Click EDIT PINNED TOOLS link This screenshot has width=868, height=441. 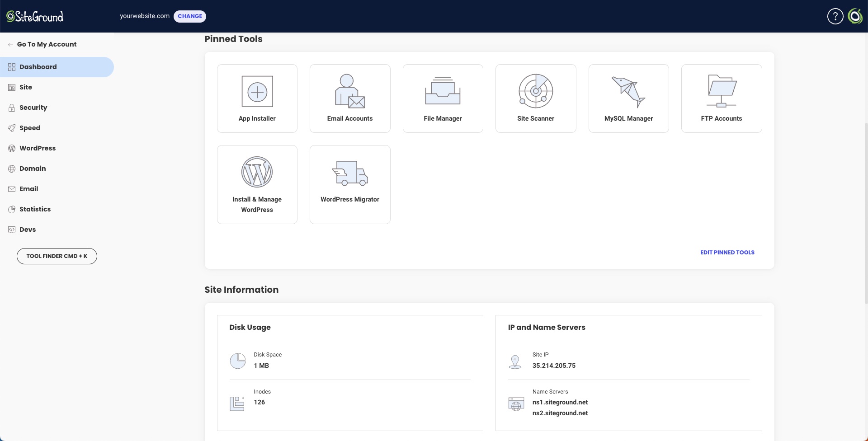click(727, 253)
